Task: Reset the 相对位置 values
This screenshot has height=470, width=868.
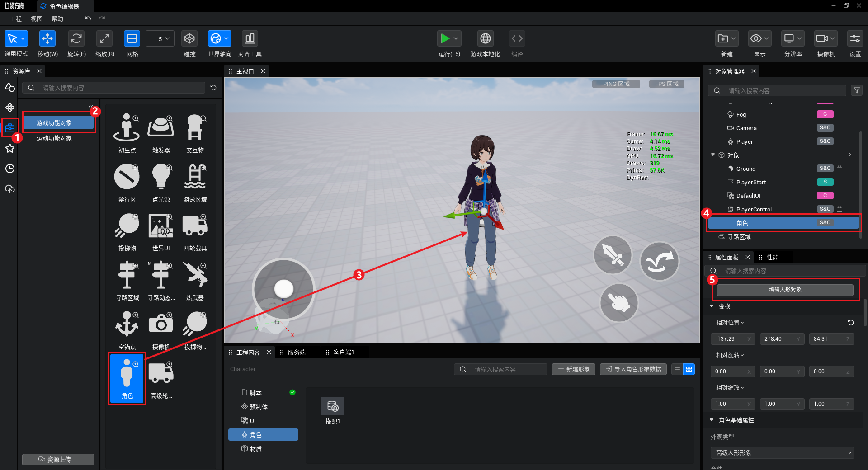Action: click(850, 323)
